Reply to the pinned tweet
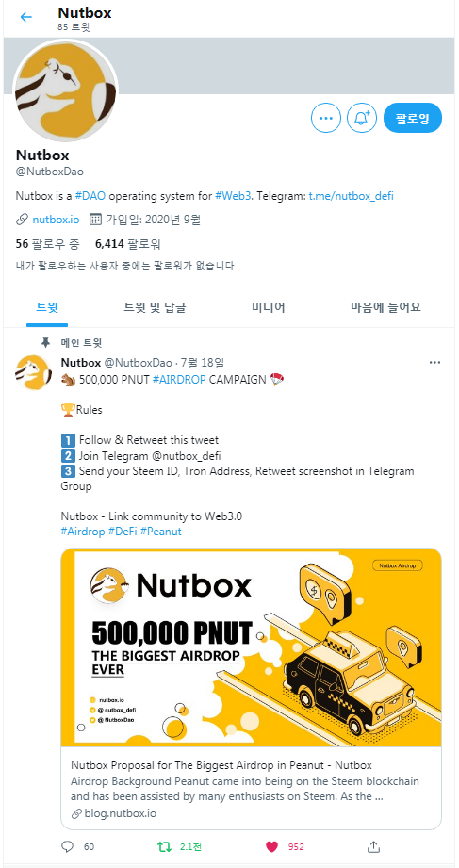The height and width of the screenshot is (868, 459). tap(68, 846)
